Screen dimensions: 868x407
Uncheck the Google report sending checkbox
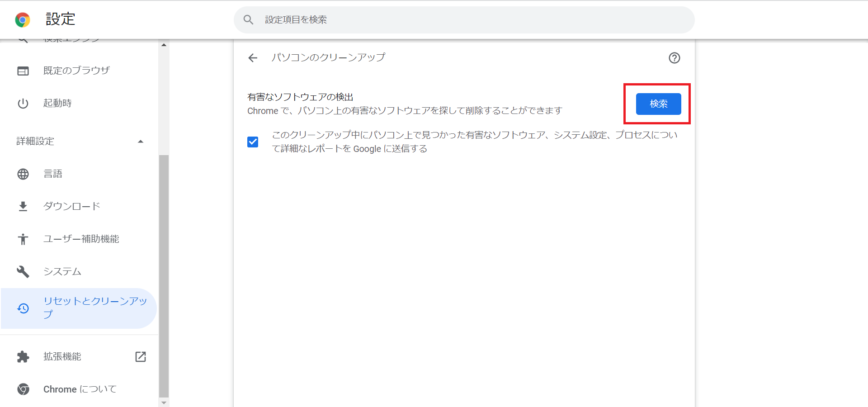[253, 142]
